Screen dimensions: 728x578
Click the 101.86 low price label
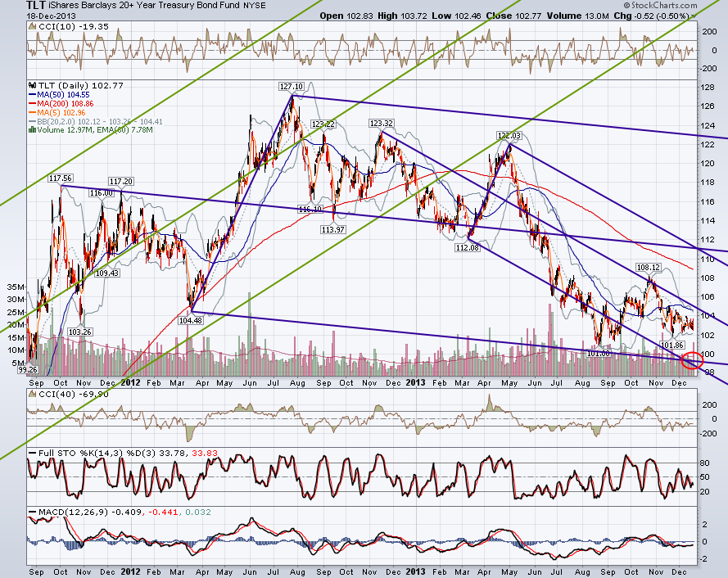pos(671,345)
